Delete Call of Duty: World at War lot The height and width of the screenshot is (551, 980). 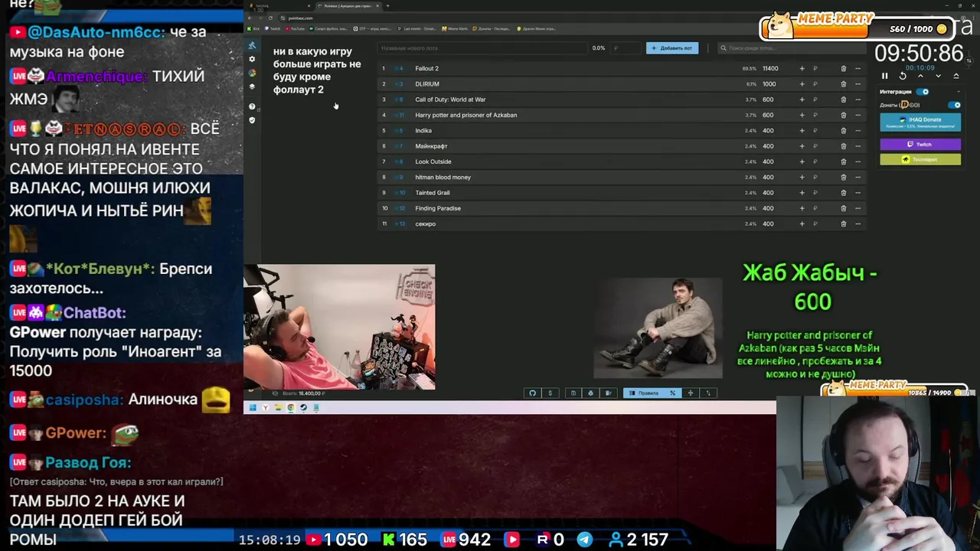pos(844,99)
